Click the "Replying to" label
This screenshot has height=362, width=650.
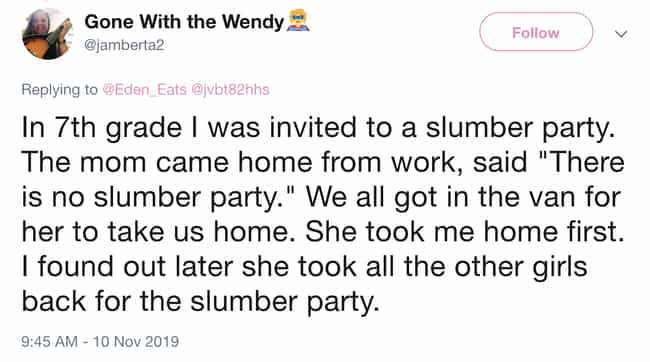[60, 90]
